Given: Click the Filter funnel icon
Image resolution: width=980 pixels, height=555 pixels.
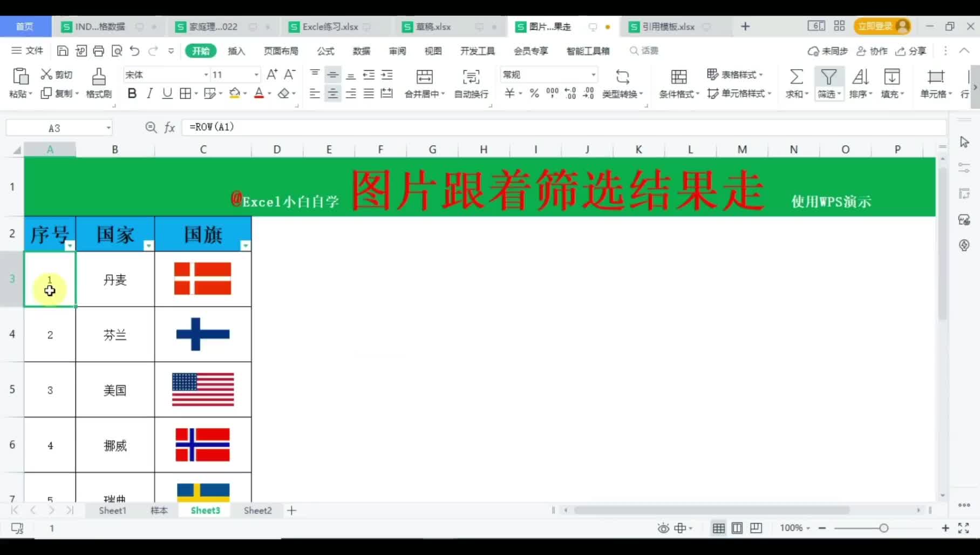Looking at the screenshot, I should click(828, 76).
